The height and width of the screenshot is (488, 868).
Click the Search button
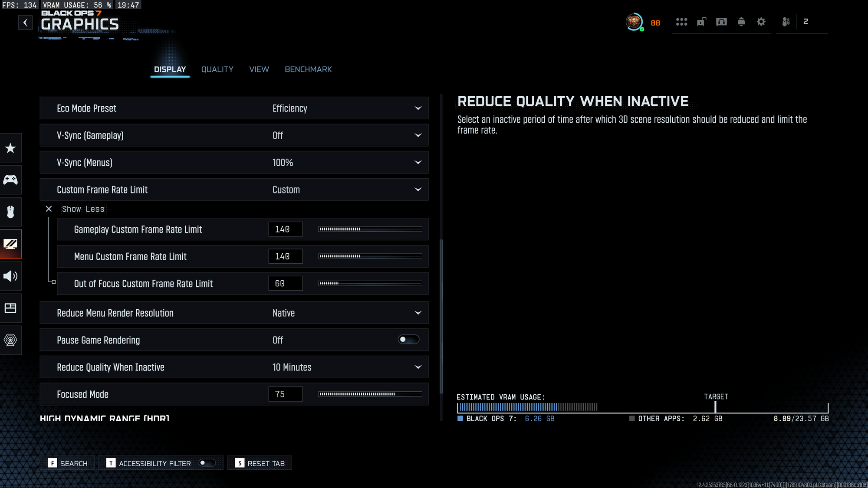pos(68,463)
